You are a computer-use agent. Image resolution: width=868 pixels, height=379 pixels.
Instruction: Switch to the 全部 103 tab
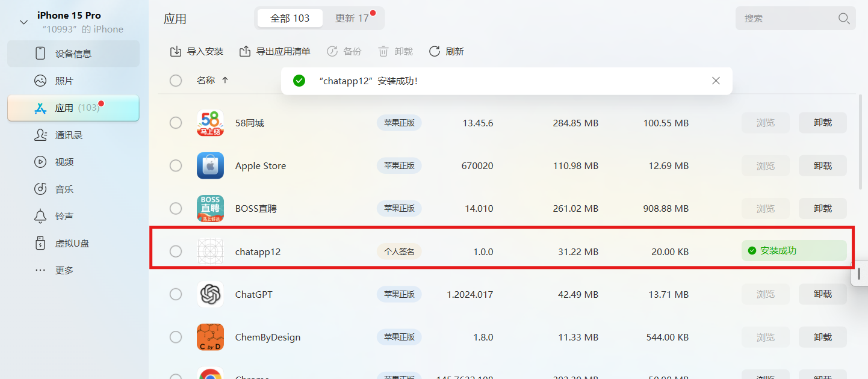click(290, 18)
